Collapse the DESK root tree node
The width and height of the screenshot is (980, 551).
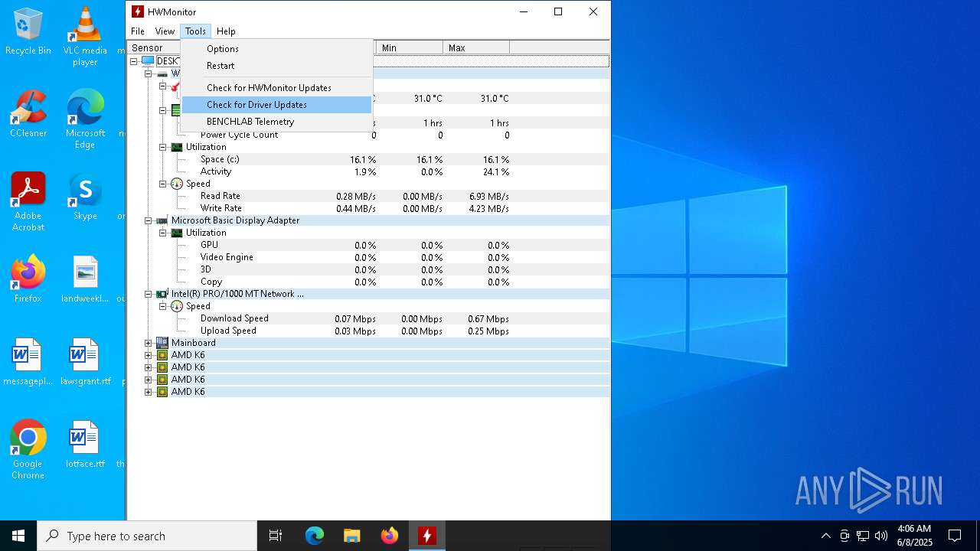point(134,61)
